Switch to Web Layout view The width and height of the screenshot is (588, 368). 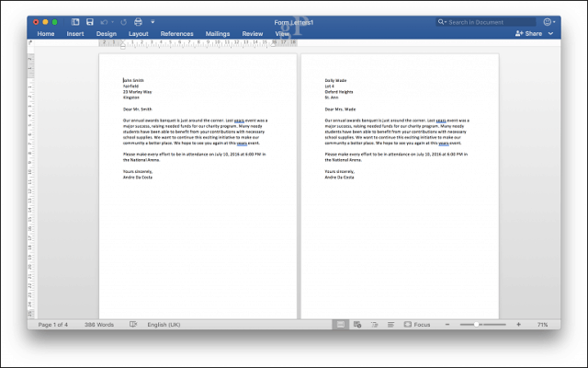tap(357, 325)
